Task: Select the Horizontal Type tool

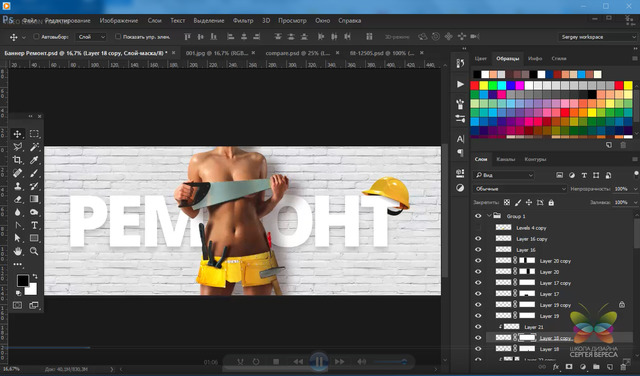Action: tap(34, 225)
